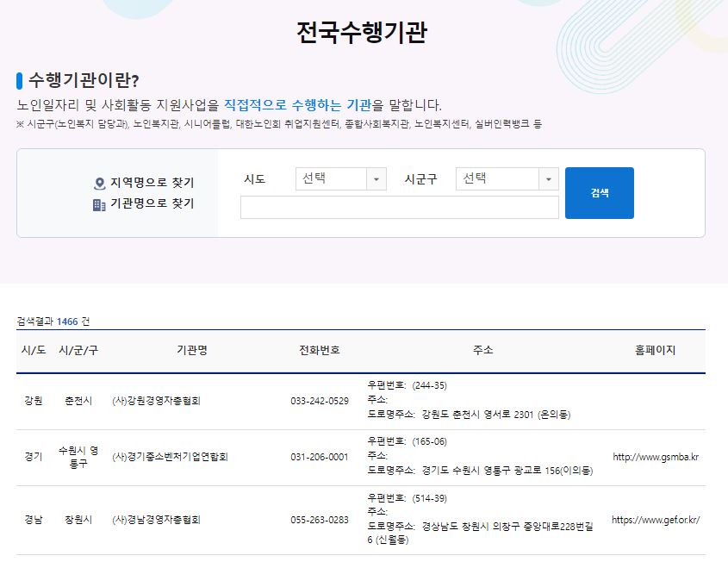Open the http://www.gsmba.kr homepage link
The height and width of the screenshot is (562, 728).
tap(656, 457)
